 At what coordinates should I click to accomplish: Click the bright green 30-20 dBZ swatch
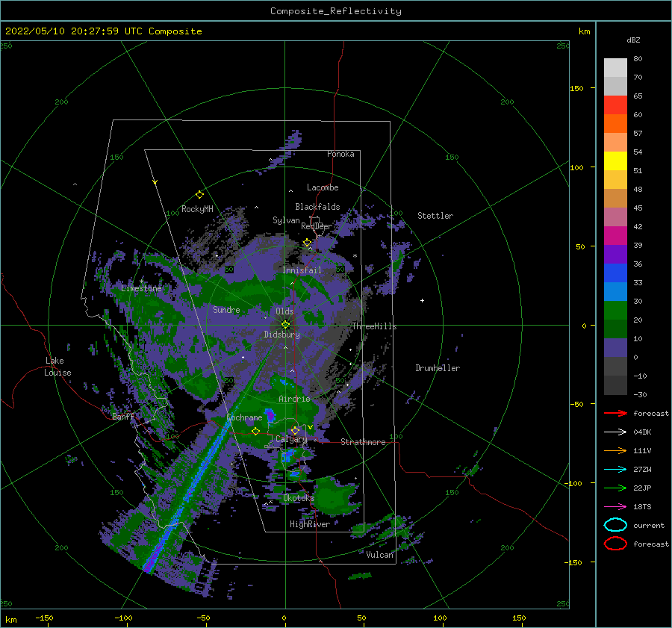(x=615, y=311)
